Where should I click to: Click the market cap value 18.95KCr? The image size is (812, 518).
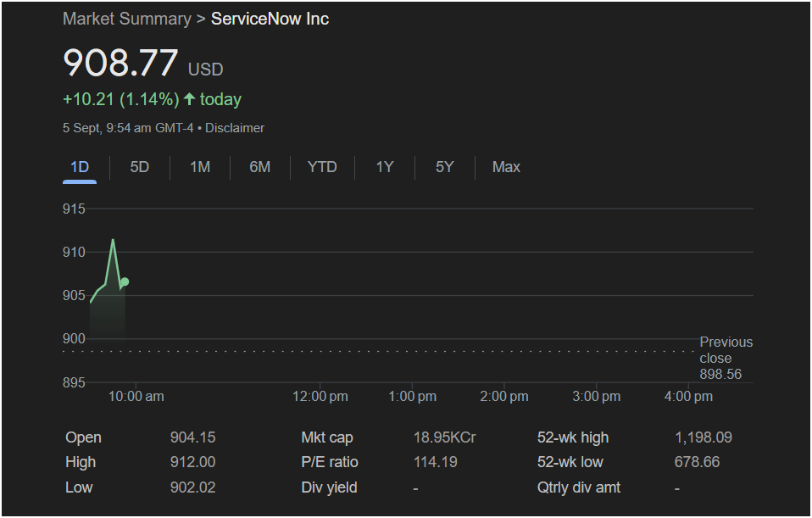[444, 437]
